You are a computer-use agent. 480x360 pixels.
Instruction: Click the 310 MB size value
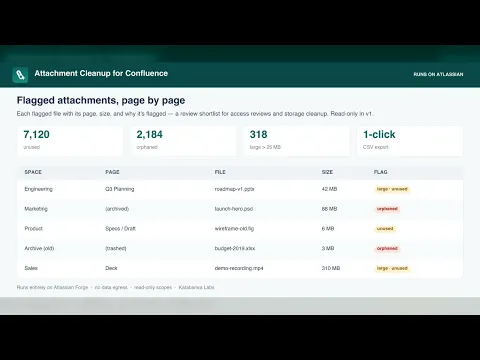click(331, 268)
